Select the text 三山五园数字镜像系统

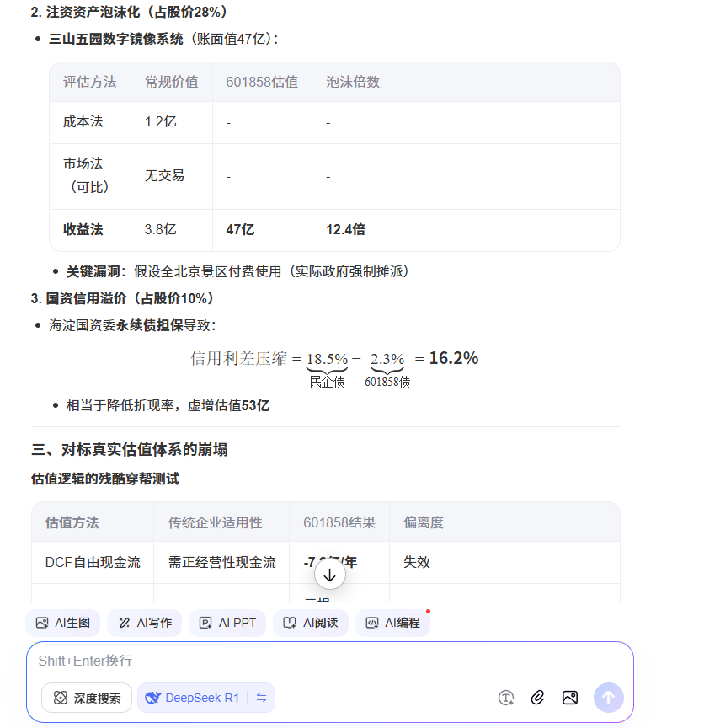115,39
